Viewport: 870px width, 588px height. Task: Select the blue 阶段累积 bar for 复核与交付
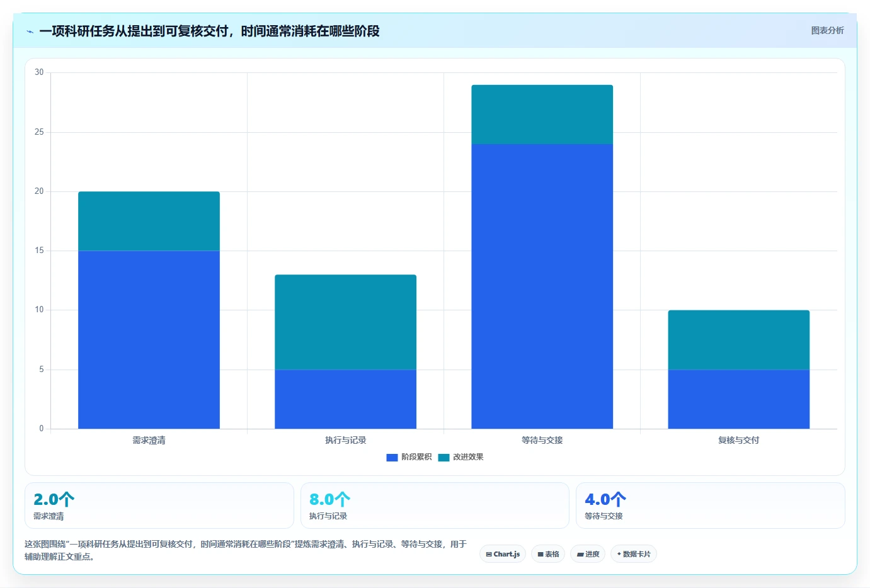tap(738, 399)
